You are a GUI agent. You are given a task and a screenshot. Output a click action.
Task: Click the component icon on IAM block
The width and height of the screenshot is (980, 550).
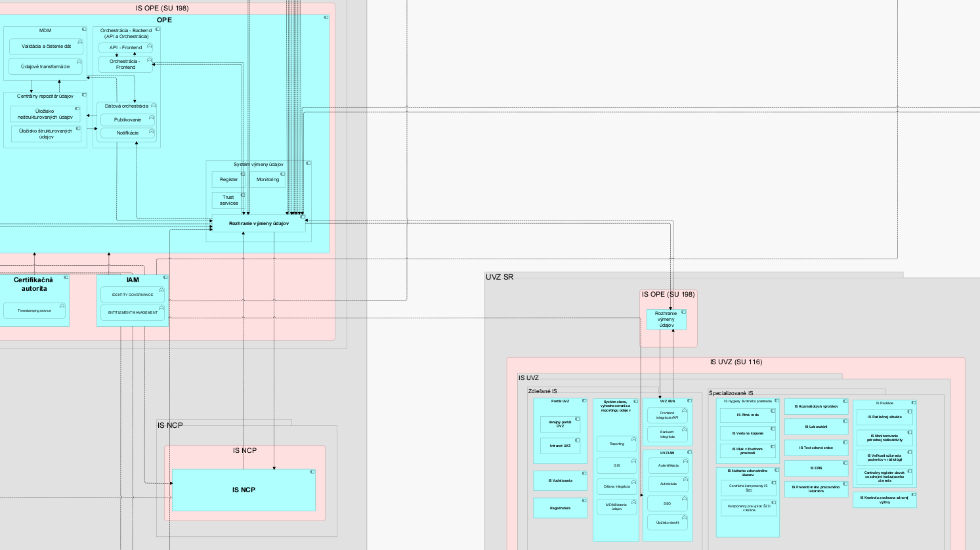165,278
